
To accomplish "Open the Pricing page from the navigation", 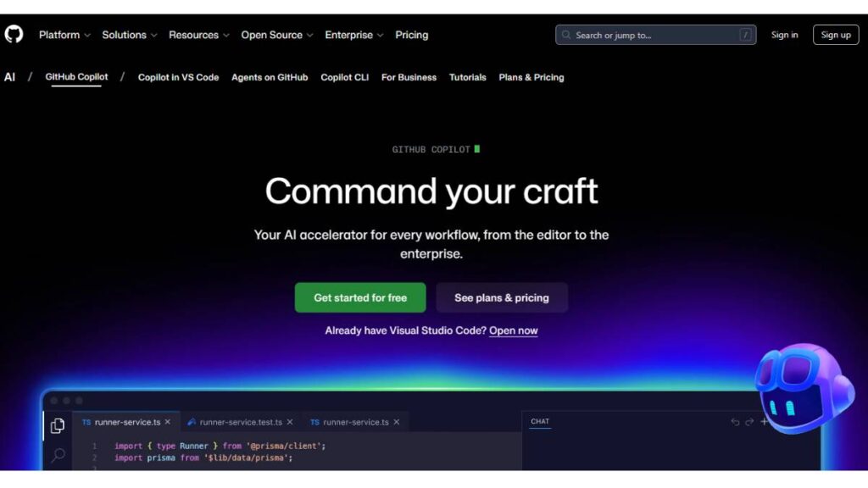I will pos(412,35).
